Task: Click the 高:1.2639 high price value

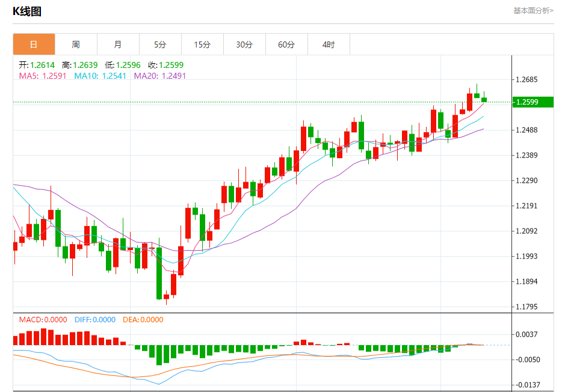Action: point(79,65)
